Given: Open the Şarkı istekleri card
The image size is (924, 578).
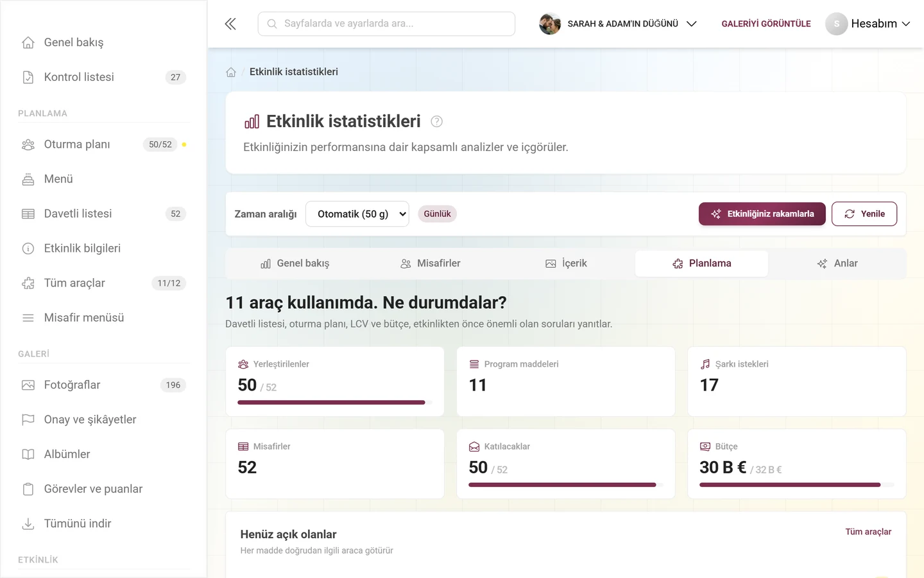Looking at the screenshot, I should point(796,381).
